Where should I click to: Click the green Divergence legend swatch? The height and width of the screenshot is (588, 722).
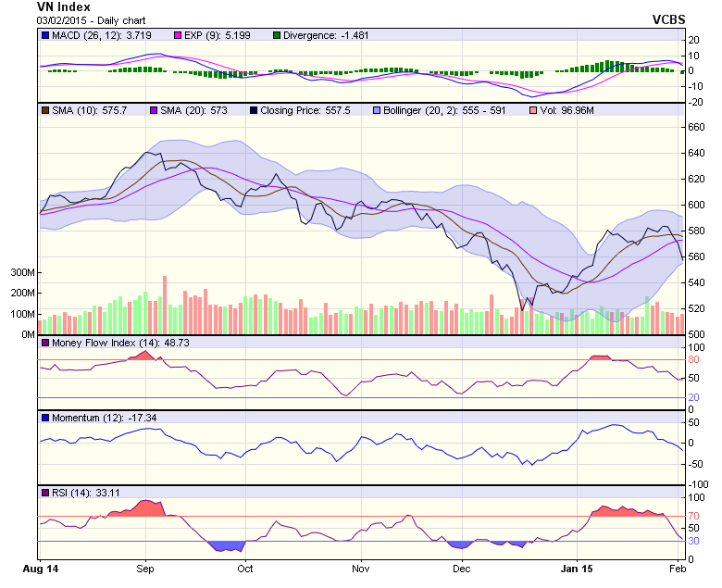tap(277, 35)
